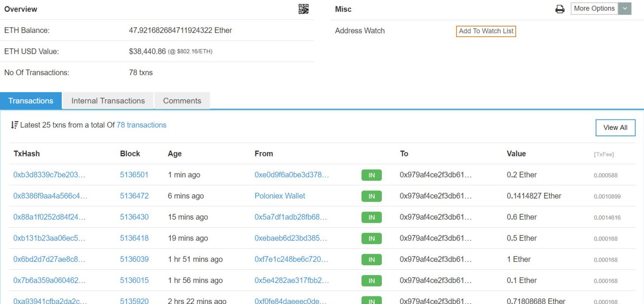Screen dimensions: 644x304
Task: Click the printer icon in Misc
Action: pyautogui.click(x=560, y=9)
